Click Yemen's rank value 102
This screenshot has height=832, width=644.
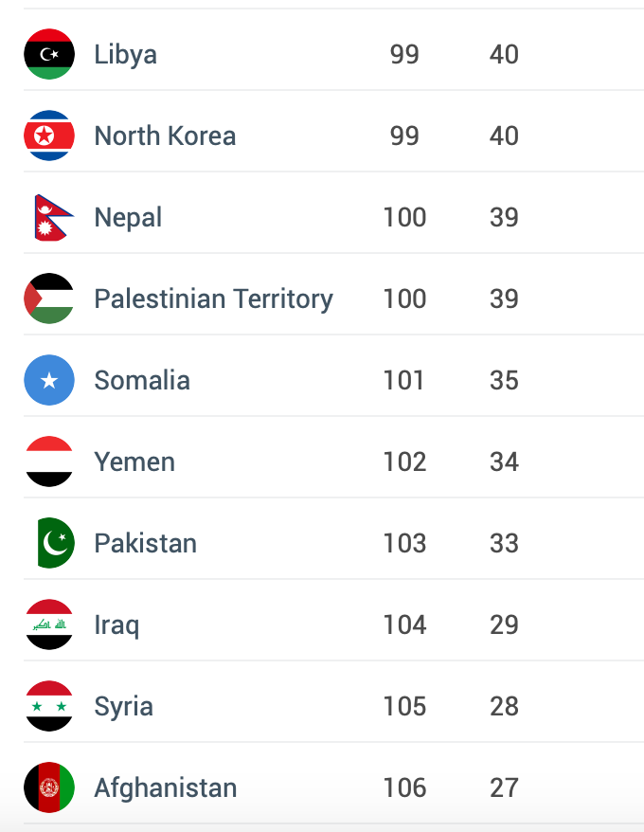(404, 462)
